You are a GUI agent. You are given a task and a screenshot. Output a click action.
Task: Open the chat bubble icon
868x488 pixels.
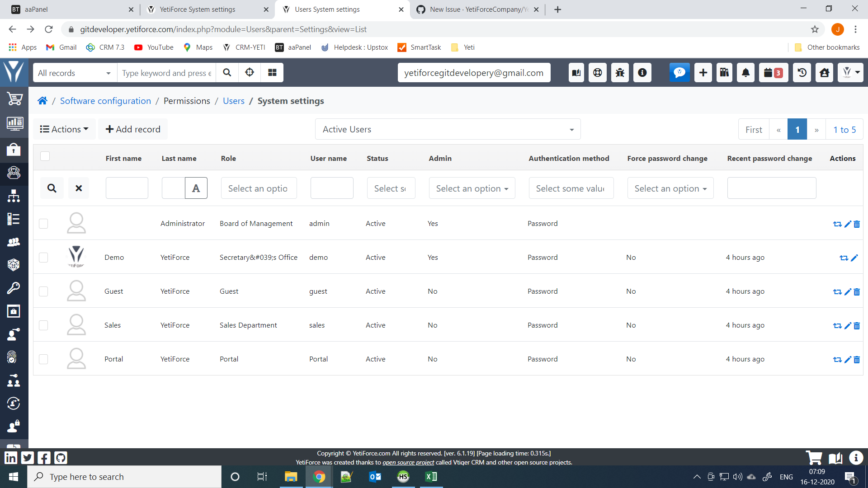pos(679,73)
